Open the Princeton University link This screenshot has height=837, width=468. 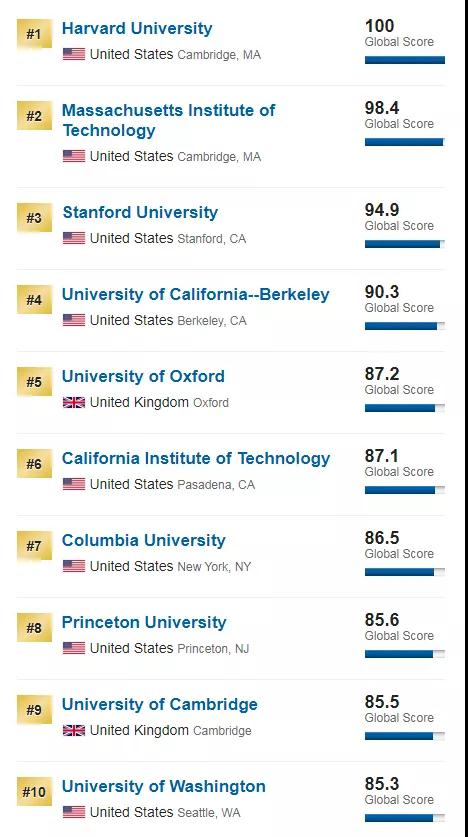[144, 622]
